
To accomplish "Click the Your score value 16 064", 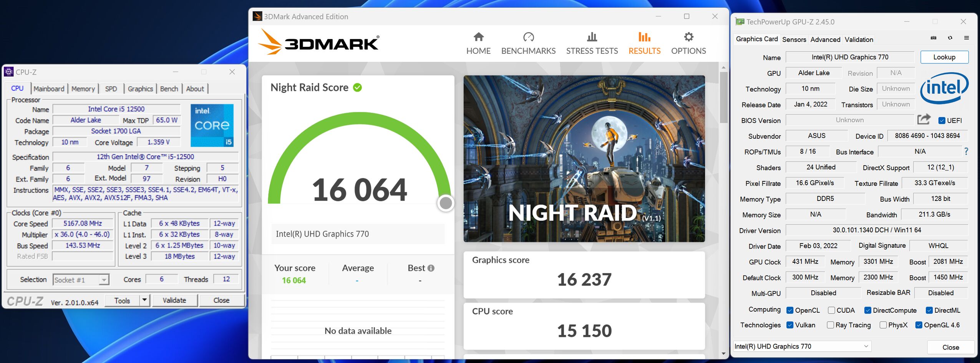I will [294, 280].
